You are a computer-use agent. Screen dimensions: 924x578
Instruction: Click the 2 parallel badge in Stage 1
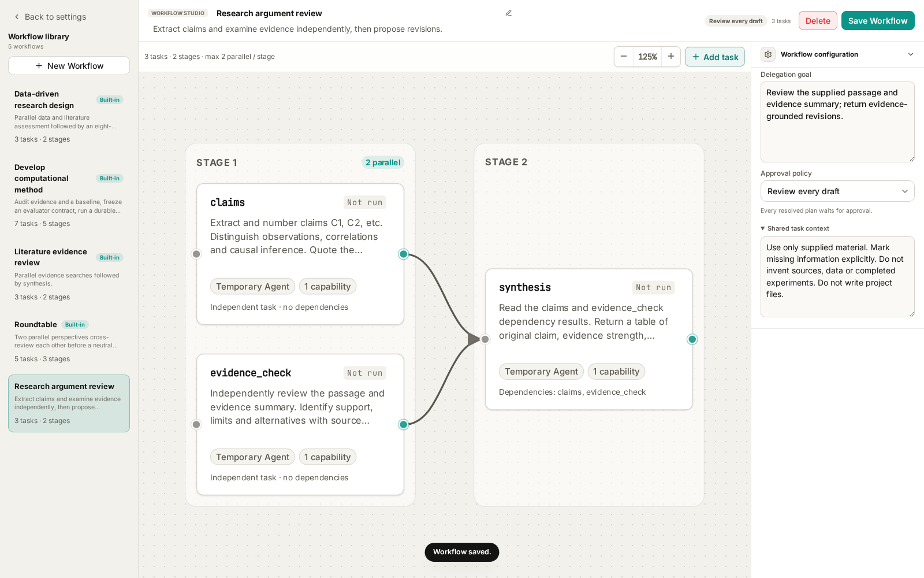383,162
